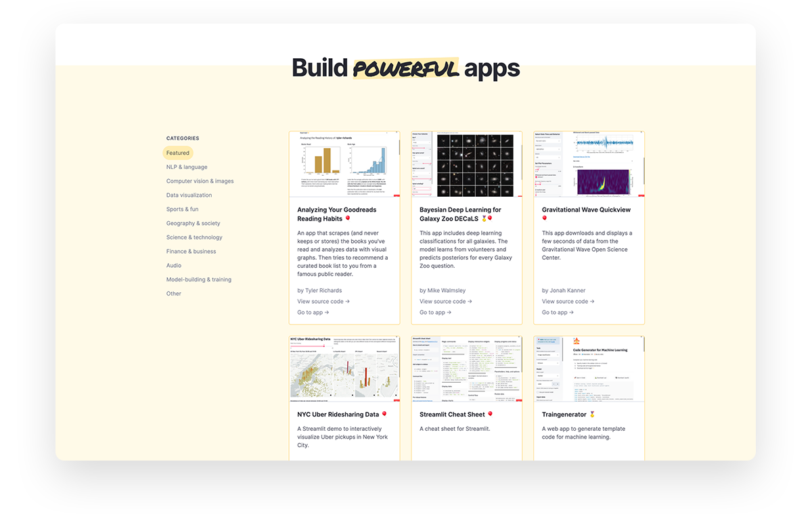Screen dimensions: 812x514
Task: Click the Build powerful apps heading
Action: click(405, 68)
